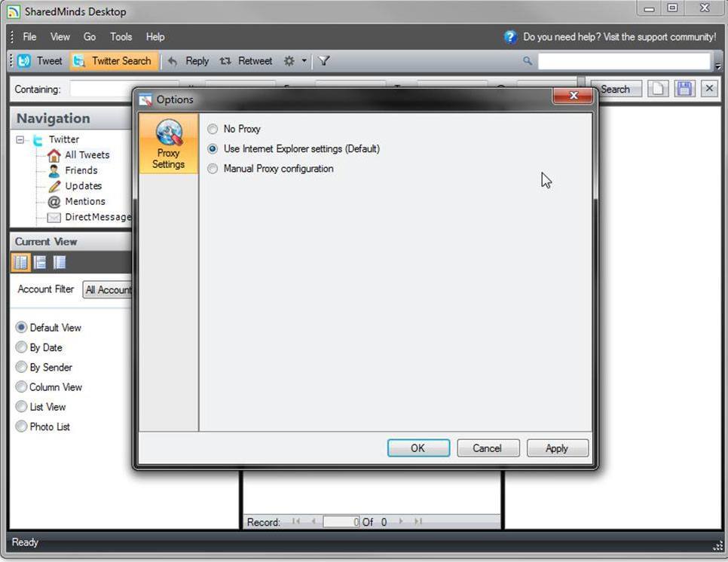Switch to Photo List view
The height and width of the screenshot is (562, 728).
(x=22, y=426)
